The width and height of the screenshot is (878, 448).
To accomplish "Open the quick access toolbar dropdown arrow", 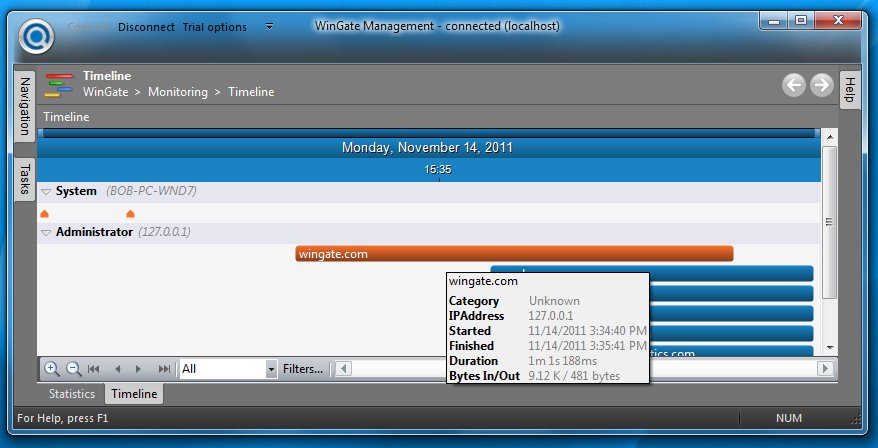I will pos(269,27).
